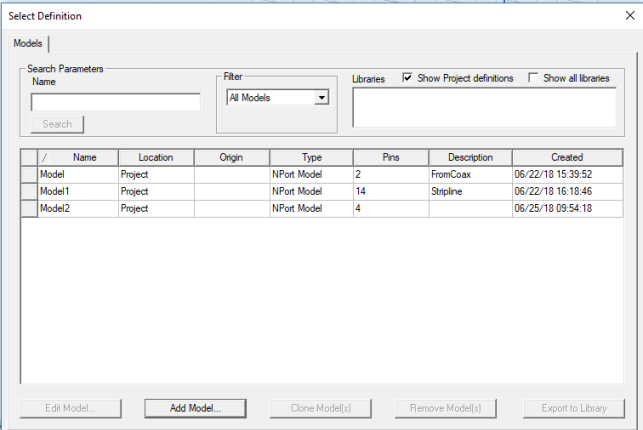
Task: Sort by the Location column header
Action: click(155, 158)
